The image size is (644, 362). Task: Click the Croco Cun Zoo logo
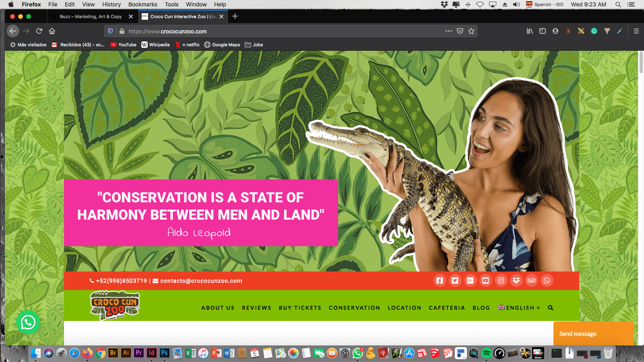click(x=115, y=306)
